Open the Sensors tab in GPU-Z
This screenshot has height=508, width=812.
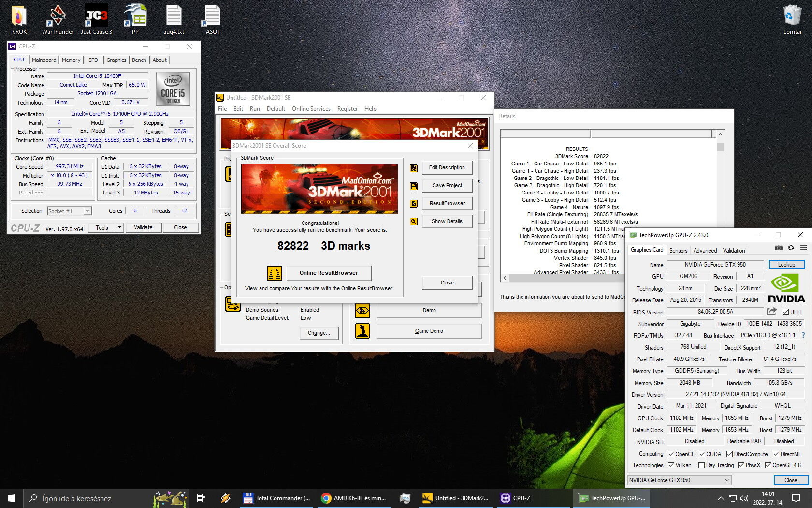(678, 251)
